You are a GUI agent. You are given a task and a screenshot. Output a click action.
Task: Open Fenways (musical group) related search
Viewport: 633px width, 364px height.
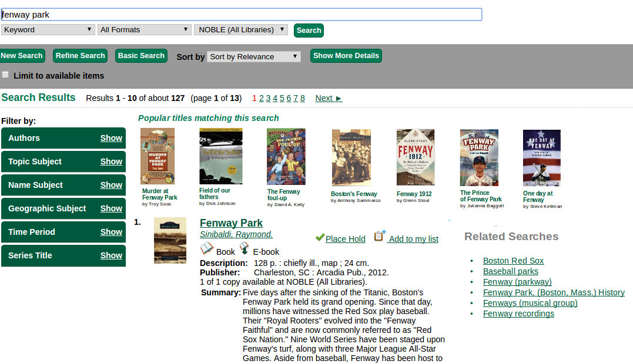[530, 303]
